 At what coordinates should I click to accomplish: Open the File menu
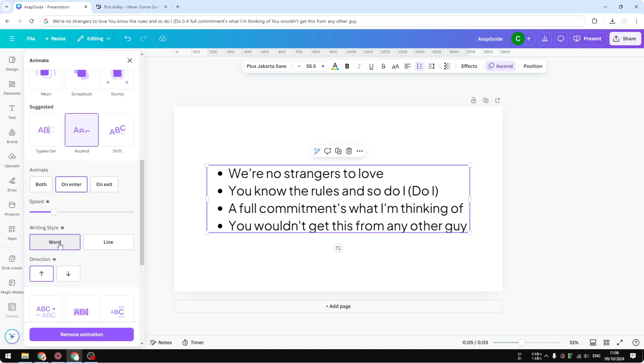coord(31,39)
